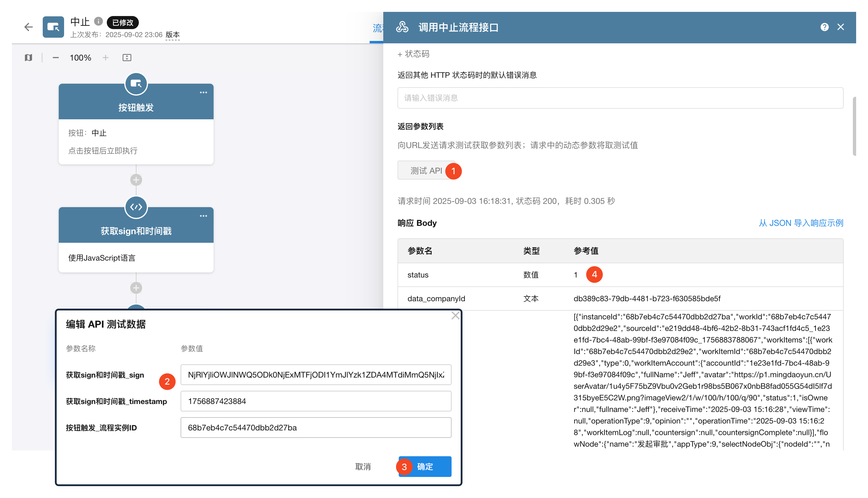Zoom out with the minus icon
The height and width of the screenshot is (498, 868).
coord(56,58)
